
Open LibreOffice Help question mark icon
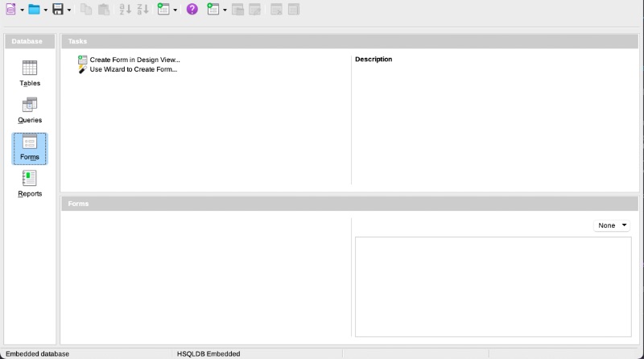[192, 9]
